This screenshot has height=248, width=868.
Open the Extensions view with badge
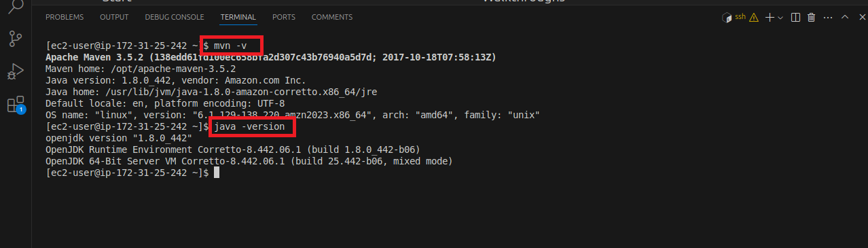click(x=16, y=105)
